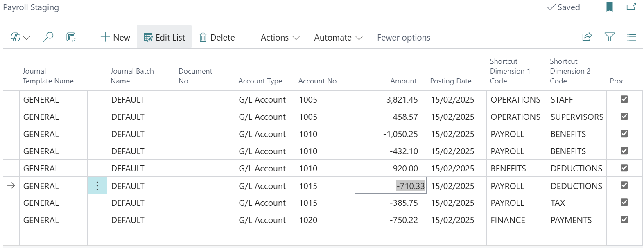
Task: Select the -710.33 amount field
Action: pyautogui.click(x=391, y=185)
